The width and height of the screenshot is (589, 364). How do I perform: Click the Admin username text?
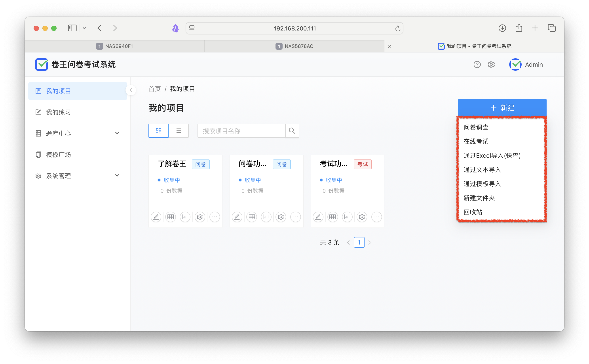pyautogui.click(x=534, y=64)
